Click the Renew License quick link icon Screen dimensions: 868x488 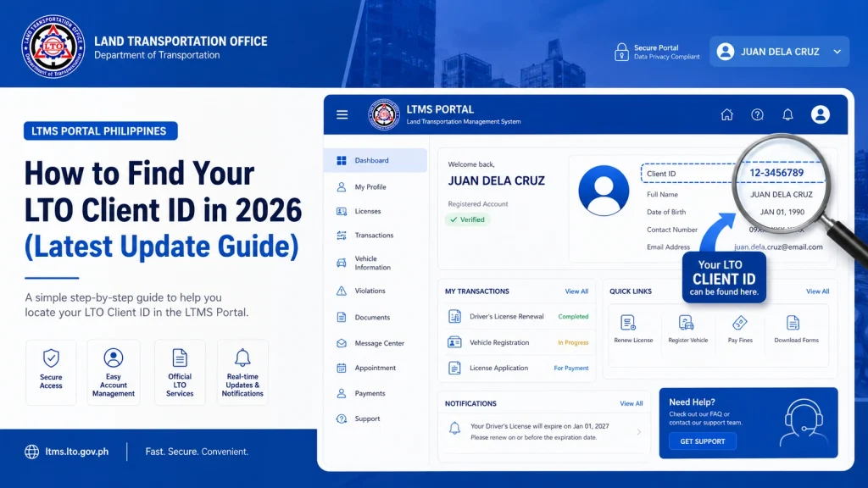[x=628, y=323]
